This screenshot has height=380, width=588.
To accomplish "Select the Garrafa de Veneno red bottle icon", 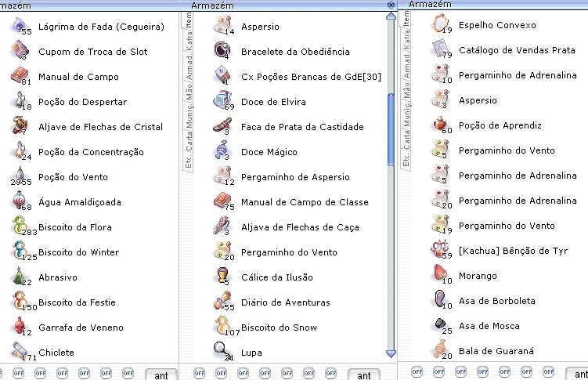I will click(19, 326).
